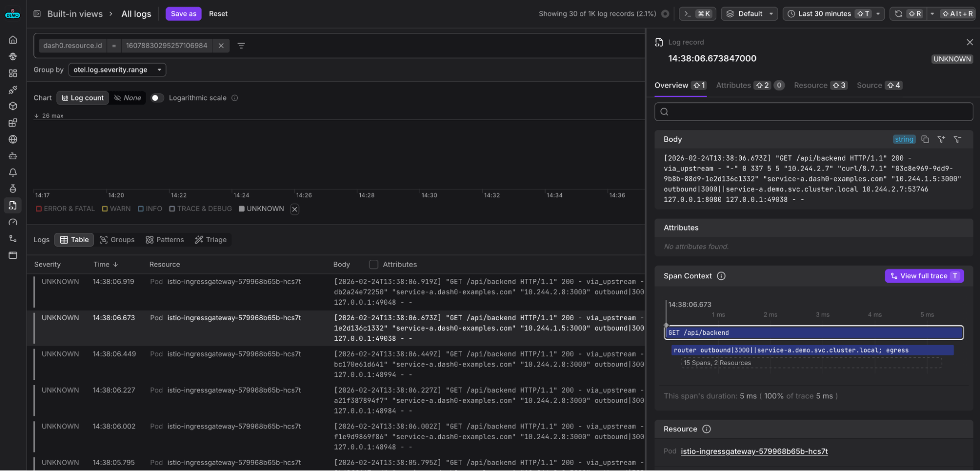Toggle UNKNOWN legend series
The width and height of the screenshot is (980, 471).
click(261, 209)
